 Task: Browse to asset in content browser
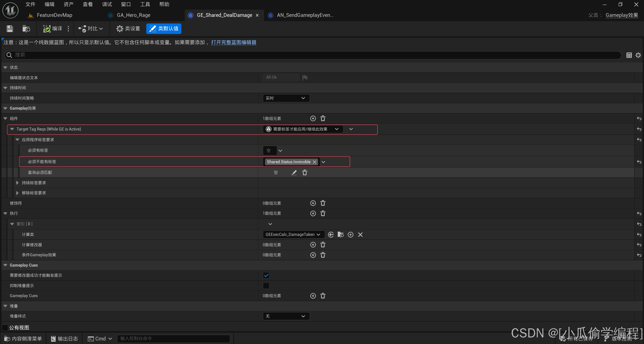26,29
